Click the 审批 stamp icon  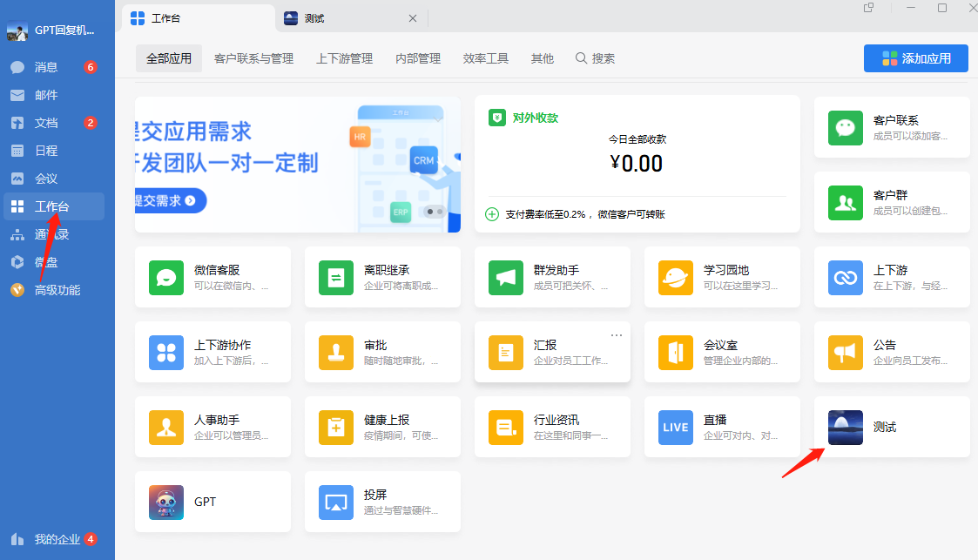tap(336, 352)
